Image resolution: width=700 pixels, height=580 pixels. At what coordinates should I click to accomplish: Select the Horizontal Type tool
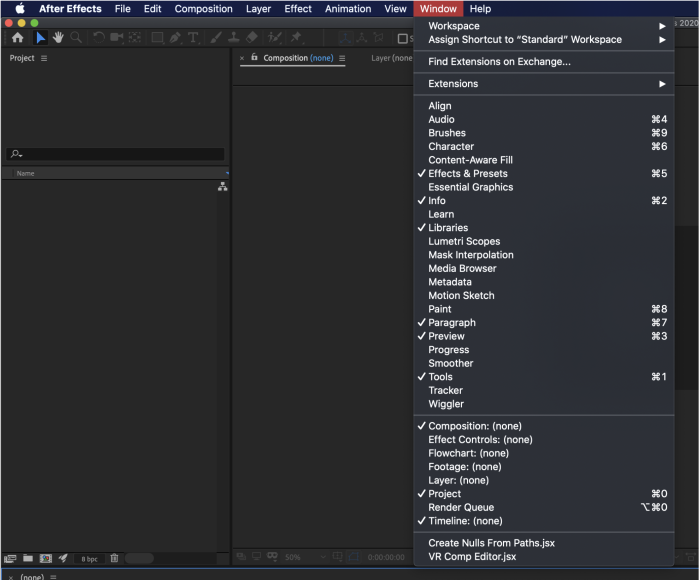pos(193,38)
